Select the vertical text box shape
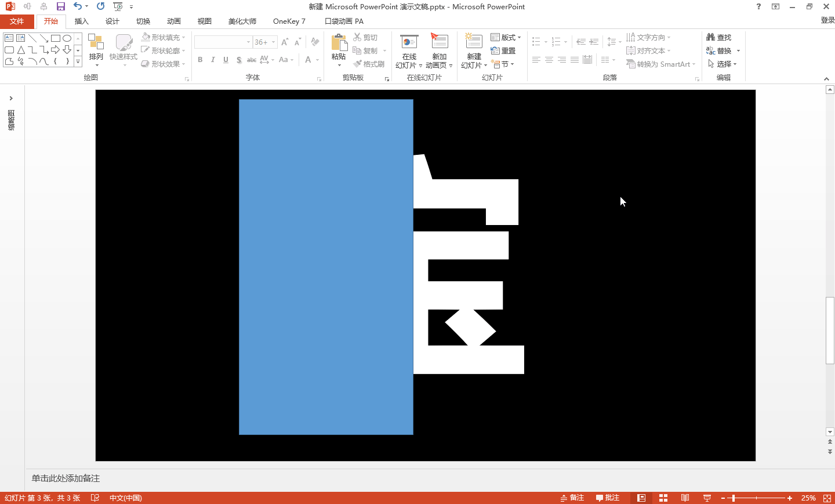The height and width of the screenshot is (504, 835). pyautogui.click(x=20, y=38)
